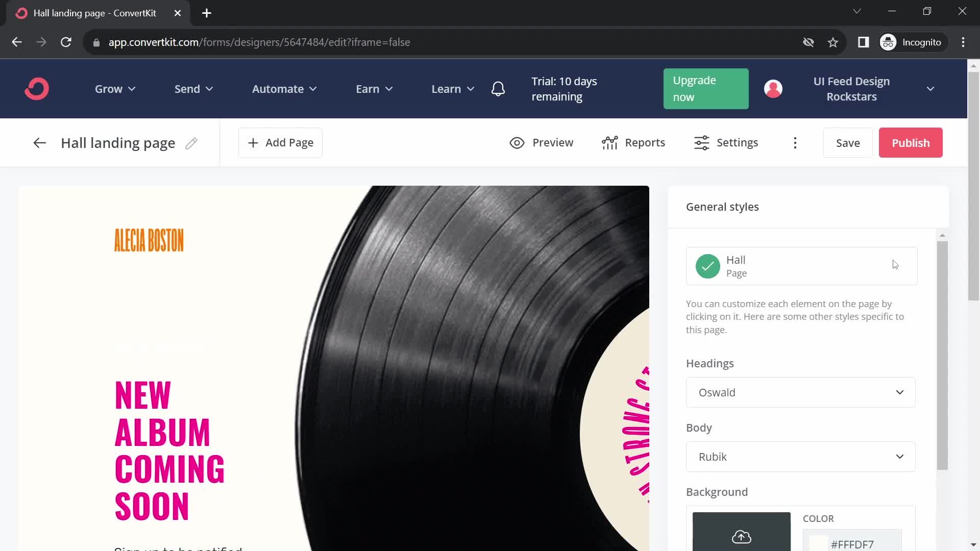980x551 pixels.
Task: Reload the browser page
Action: tap(66, 42)
